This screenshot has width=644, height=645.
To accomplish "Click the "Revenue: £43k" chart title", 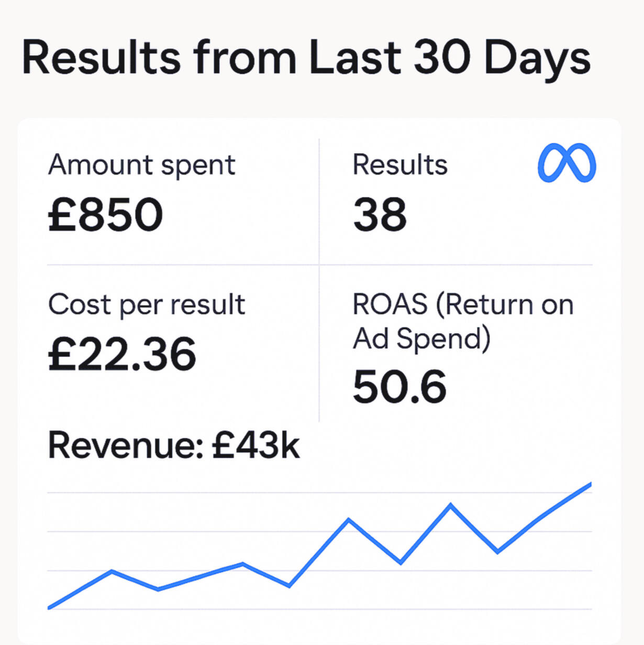I will click(x=174, y=446).
